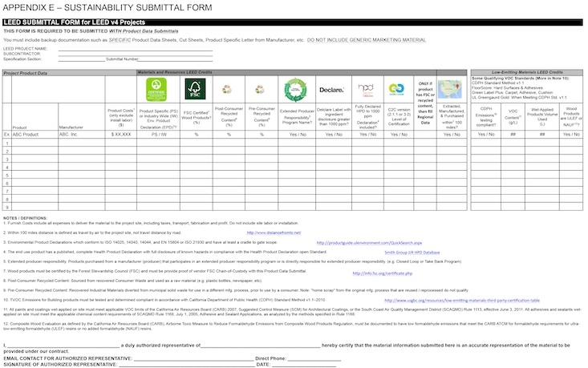Screen dimensions: 588x368
Task: Click the "NOTES / DEFINITIONS:" heading
Action: pyautogui.click(x=25, y=218)
